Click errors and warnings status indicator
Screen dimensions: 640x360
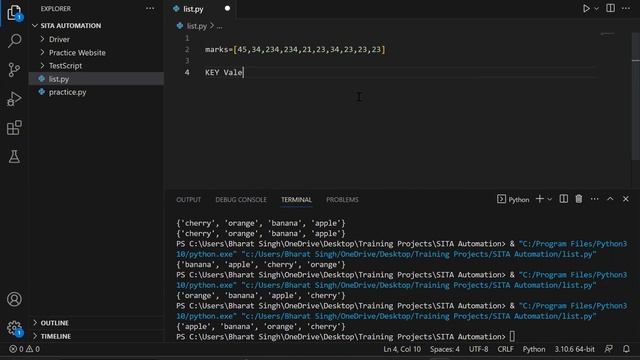pos(24,349)
